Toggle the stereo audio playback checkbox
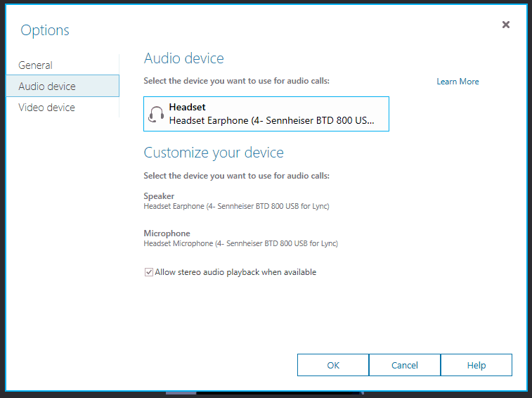Image resolution: width=532 pixels, height=398 pixels. (148, 272)
